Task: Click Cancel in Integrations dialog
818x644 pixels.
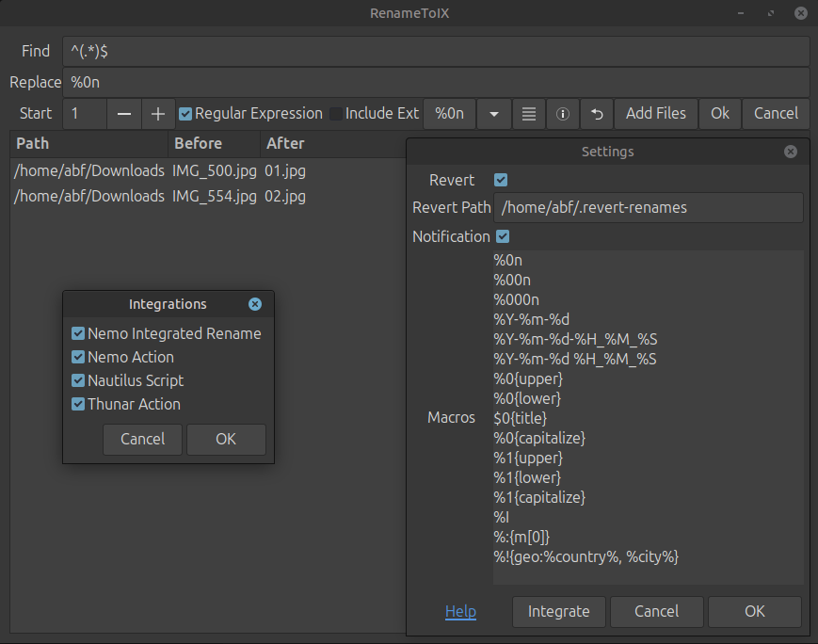Action: tap(142, 439)
